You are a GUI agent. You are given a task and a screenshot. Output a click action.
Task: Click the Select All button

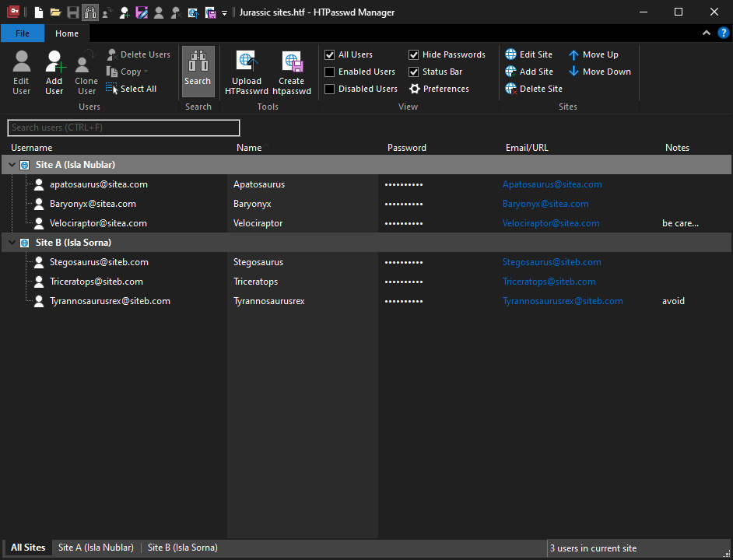pos(132,89)
